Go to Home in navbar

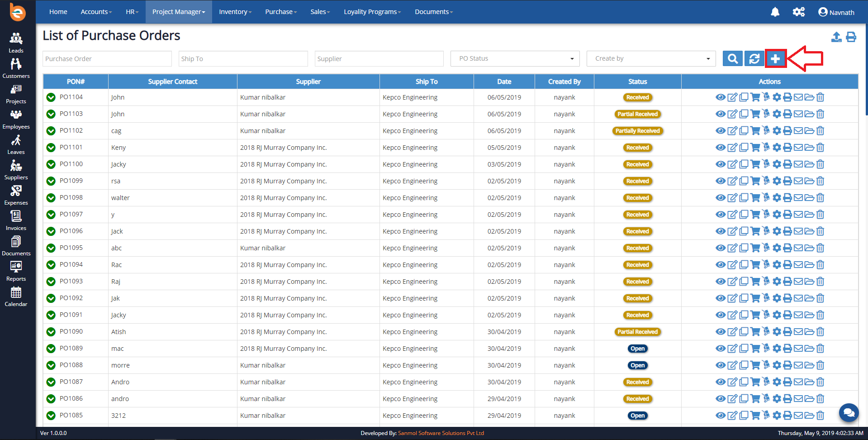[x=58, y=12]
